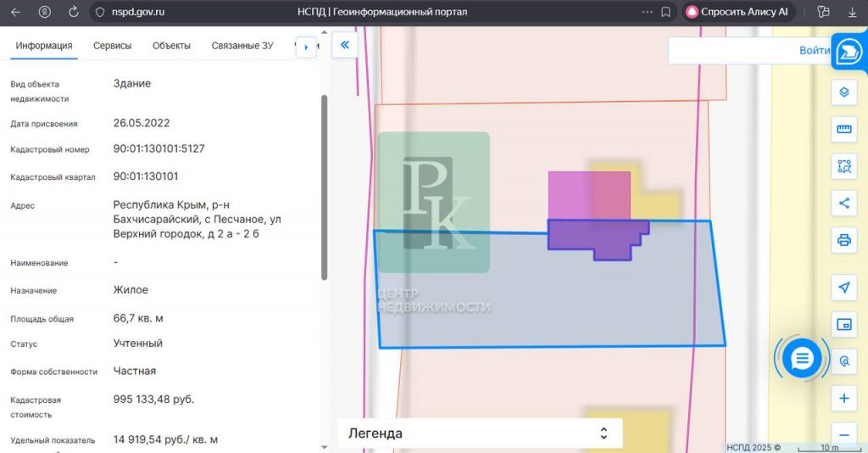The image size is (868, 453).
Task: Collapse the information side panel
Action: pos(345,46)
